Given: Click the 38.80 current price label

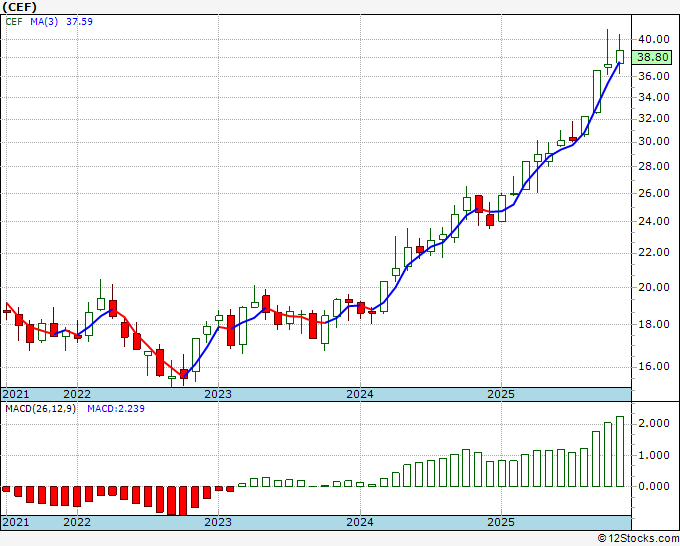Looking at the screenshot, I should (654, 57).
